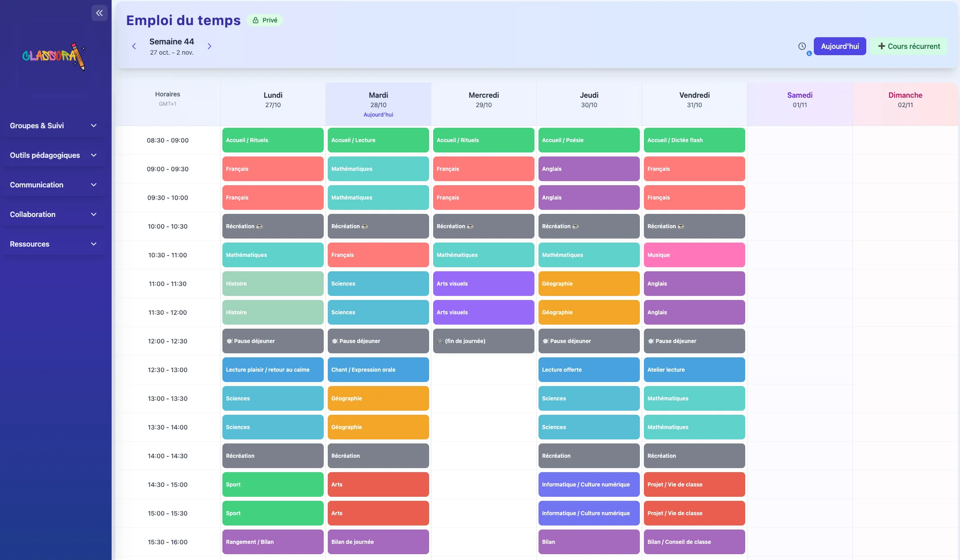
Task: Open the Musique event on Vendredi
Action: tap(694, 255)
